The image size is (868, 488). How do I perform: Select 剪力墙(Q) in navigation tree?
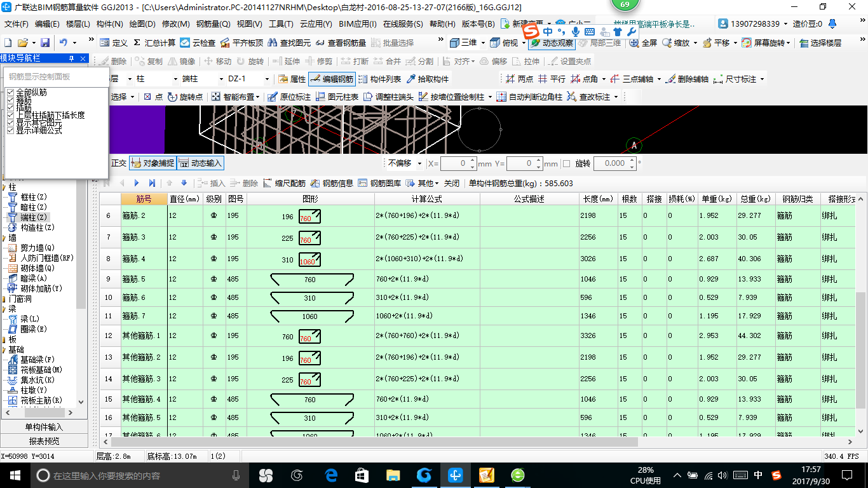[x=37, y=248]
